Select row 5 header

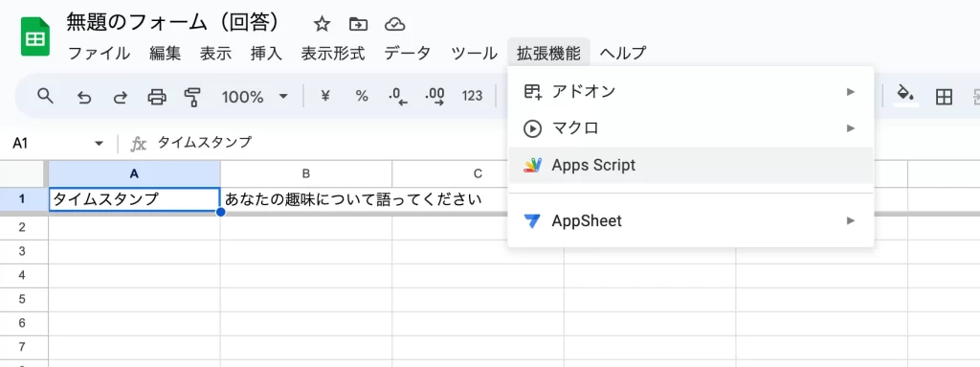[x=24, y=299]
